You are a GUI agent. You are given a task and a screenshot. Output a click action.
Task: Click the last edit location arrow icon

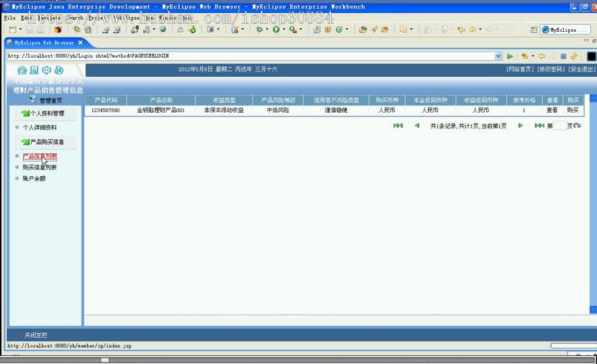[462, 29]
